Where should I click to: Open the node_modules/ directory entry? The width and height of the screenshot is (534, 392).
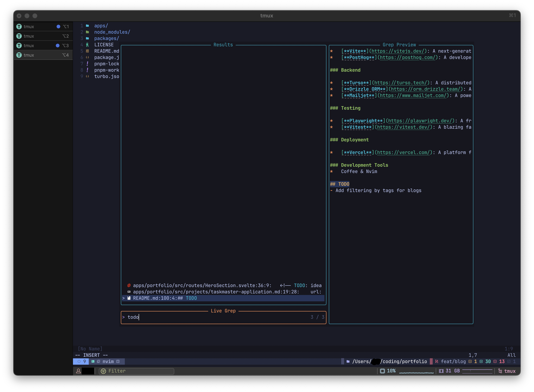pyautogui.click(x=112, y=32)
